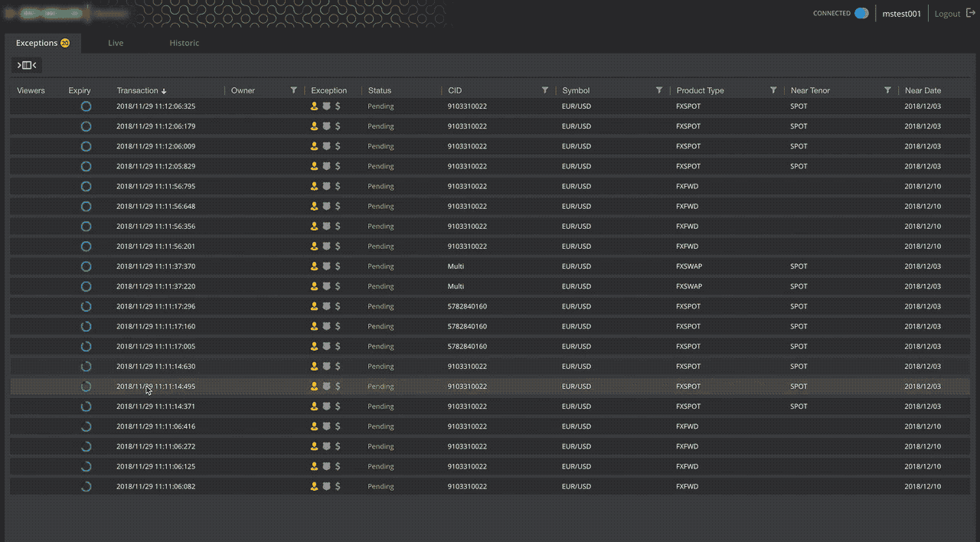Click the mstest001 username

pyautogui.click(x=902, y=14)
